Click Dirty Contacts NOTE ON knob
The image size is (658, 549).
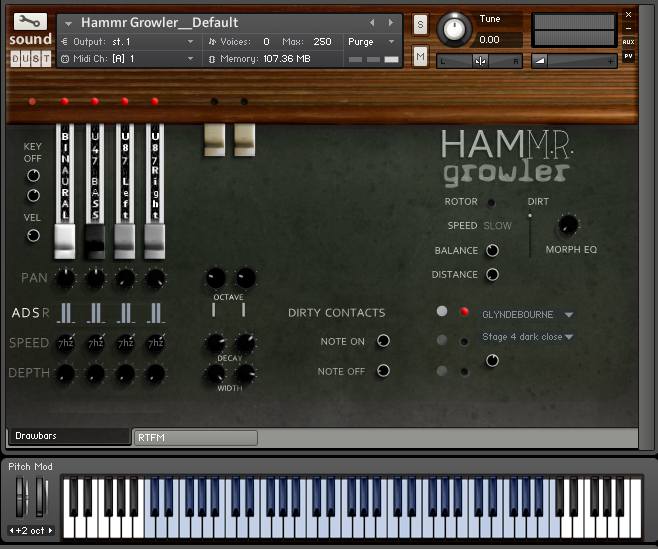tap(383, 341)
